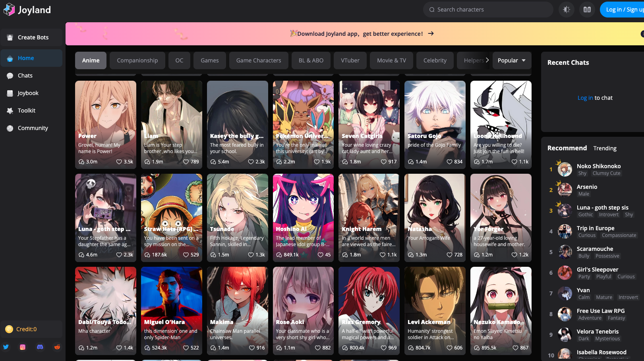Click the Girl's Sleepover avatar
Image resolution: width=644 pixels, height=361 pixels.
[565, 273]
